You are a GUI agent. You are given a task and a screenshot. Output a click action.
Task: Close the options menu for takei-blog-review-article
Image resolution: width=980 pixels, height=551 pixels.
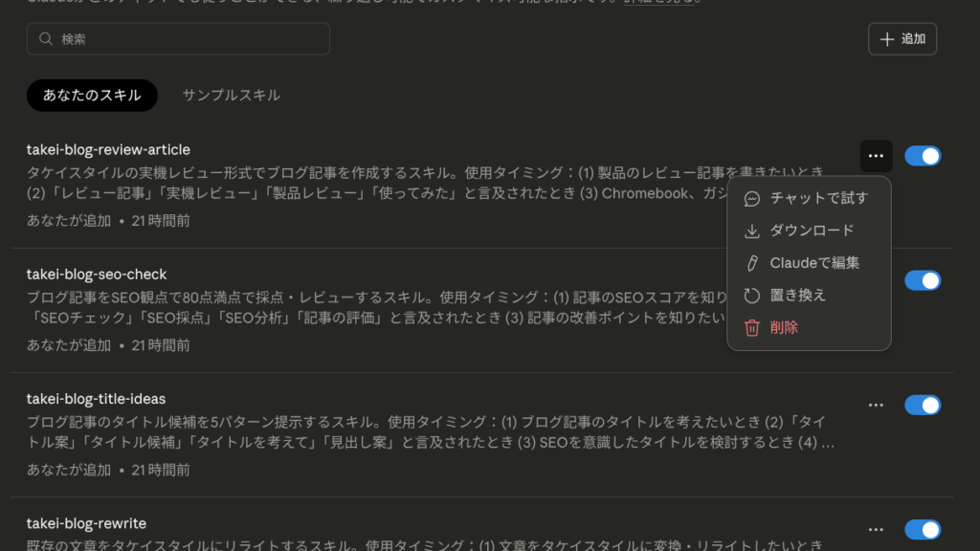click(x=876, y=156)
